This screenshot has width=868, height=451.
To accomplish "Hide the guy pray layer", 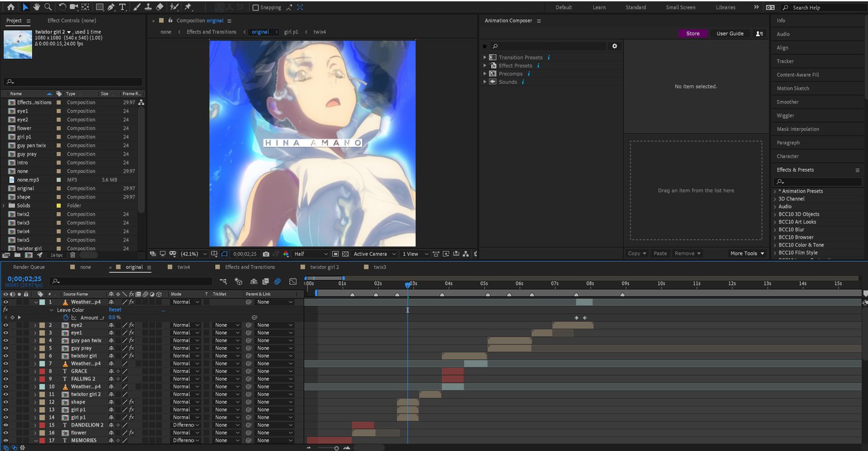I will tap(6, 348).
